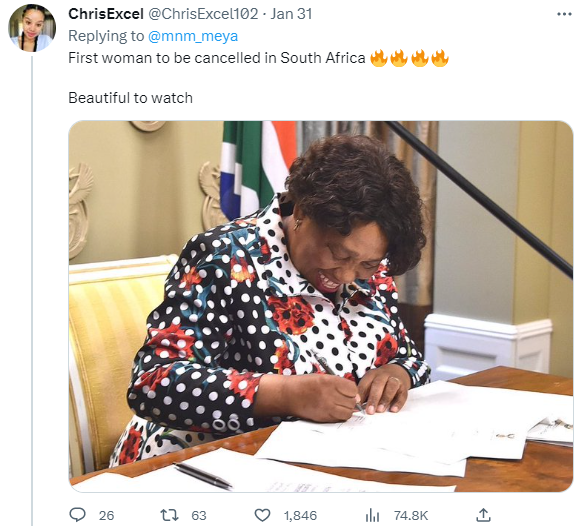Click the 'Replying to' label text
The image size is (583, 526).
coord(106,36)
